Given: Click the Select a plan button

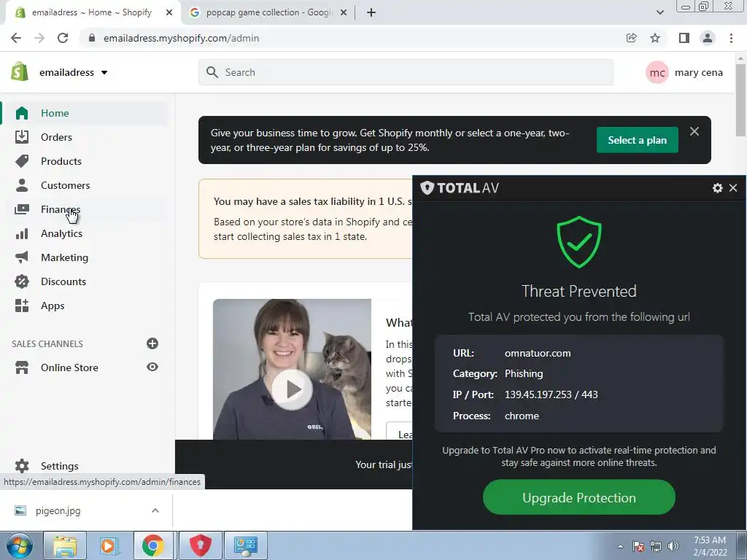Looking at the screenshot, I should (x=637, y=140).
